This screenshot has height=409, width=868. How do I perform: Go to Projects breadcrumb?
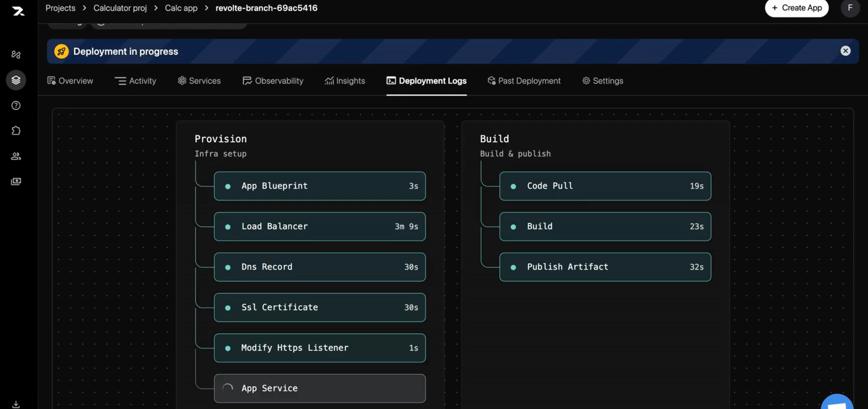(60, 8)
